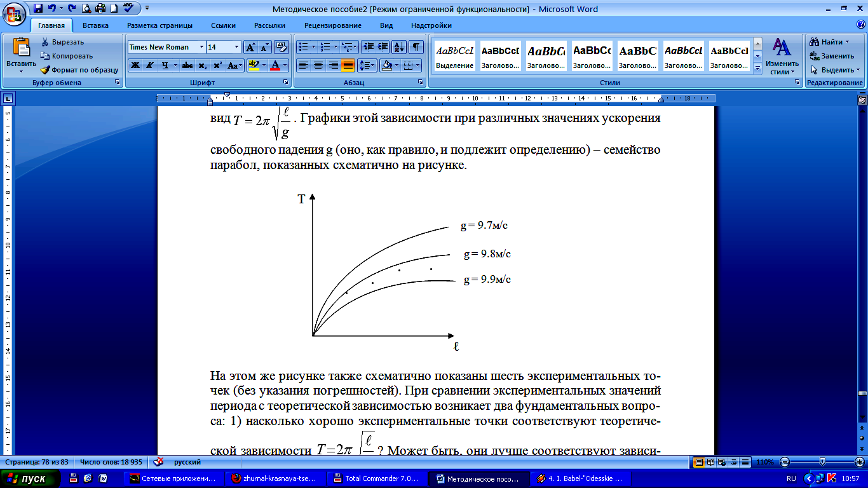Image resolution: width=868 pixels, height=488 pixels.
Task: Click the zoom slider handle
Action: pyautogui.click(x=822, y=462)
